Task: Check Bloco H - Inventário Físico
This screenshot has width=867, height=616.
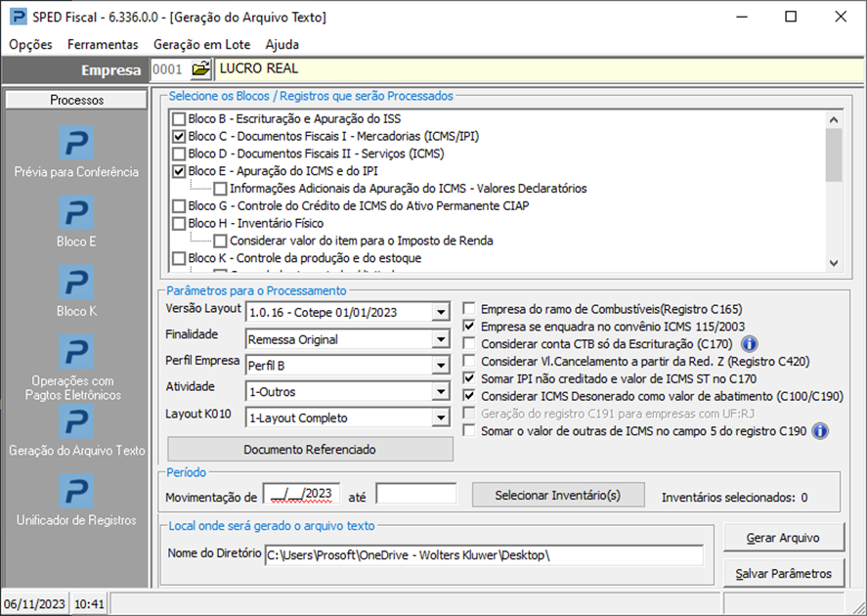Action: pos(179,223)
